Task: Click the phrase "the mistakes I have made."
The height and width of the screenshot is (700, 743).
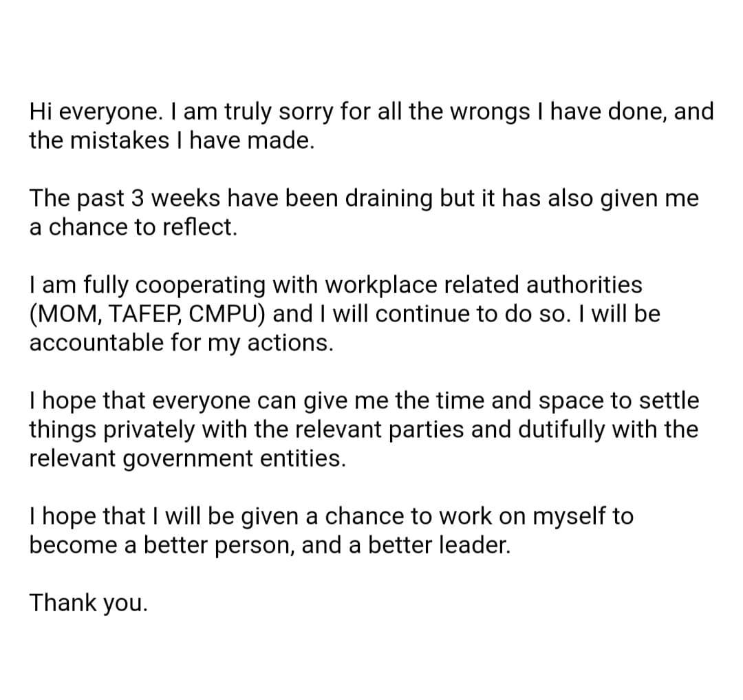Action: tap(171, 140)
